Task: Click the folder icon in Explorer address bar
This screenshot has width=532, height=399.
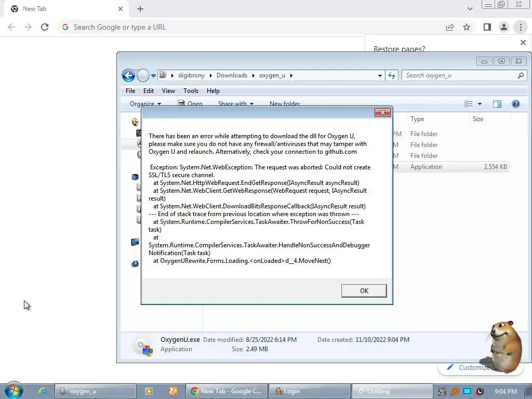Action: coord(163,75)
